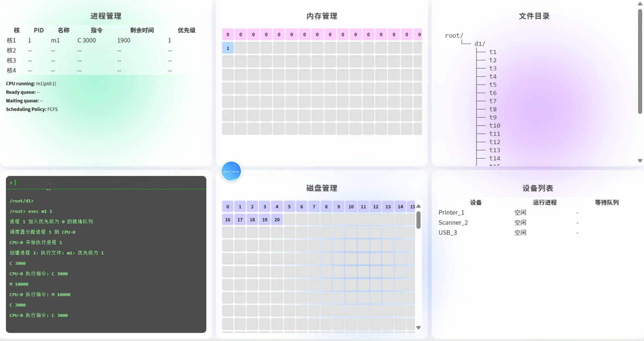Click the 优先级 column header
The image size is (644, 341).
pyautogui.click(x=186, y=30)
